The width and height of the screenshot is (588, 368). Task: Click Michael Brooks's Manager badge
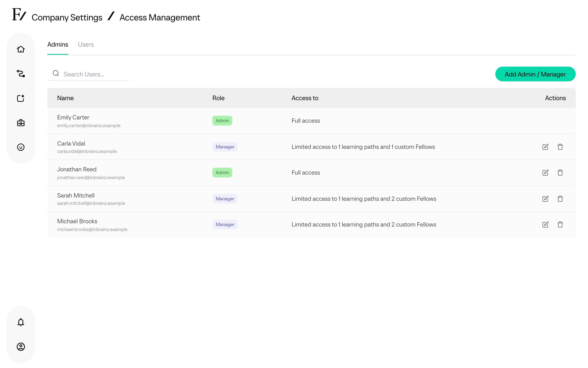coord(225,225)
